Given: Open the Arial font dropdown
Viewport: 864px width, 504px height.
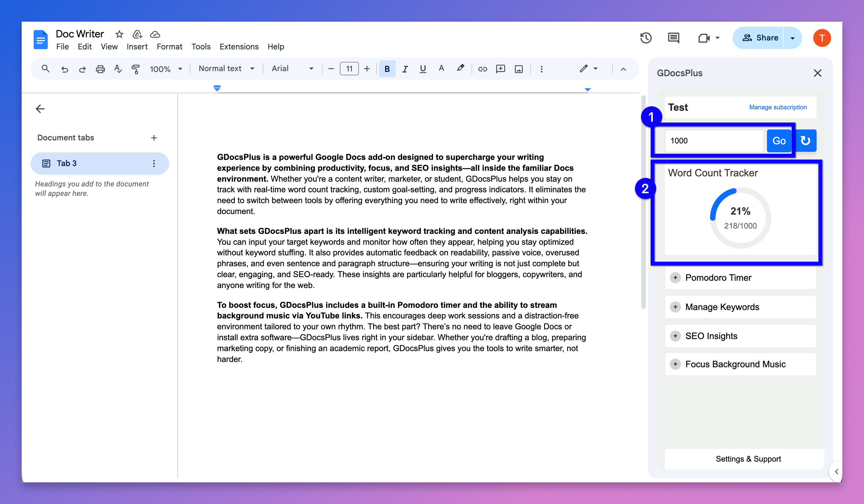Looking at the screenshot, I should (x=292, y=69).
